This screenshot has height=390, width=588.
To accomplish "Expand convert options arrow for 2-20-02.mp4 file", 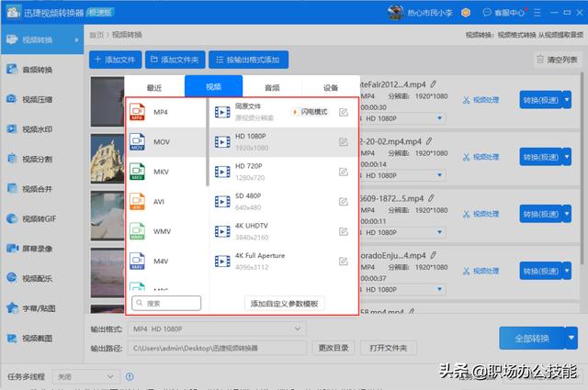I will coord(567,157).
